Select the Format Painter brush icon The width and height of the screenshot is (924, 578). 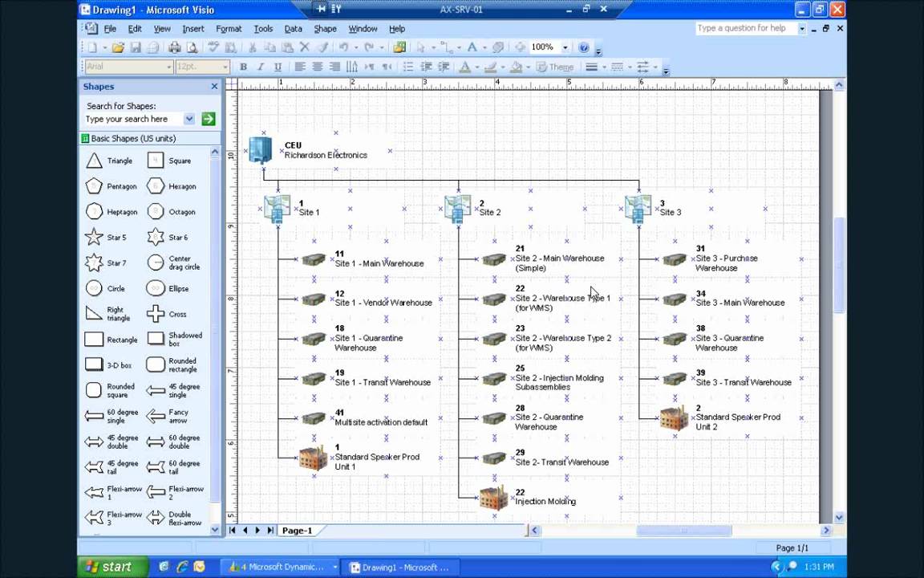(322, 48)
